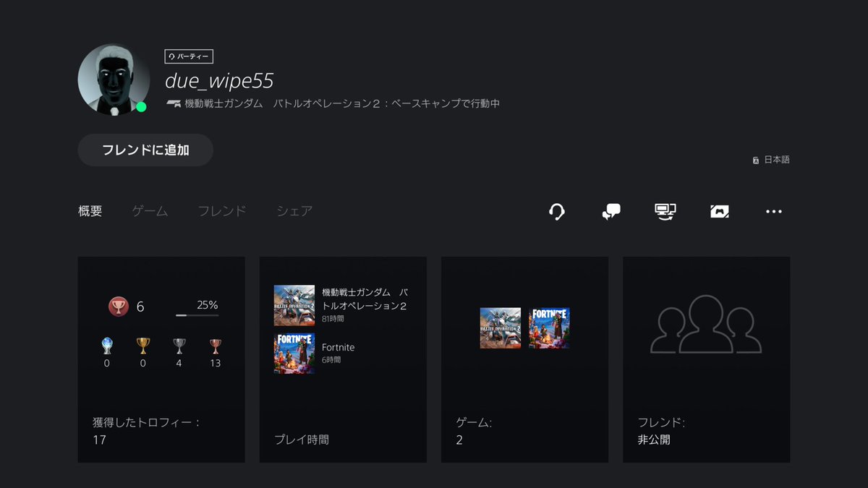Click the Fortnite title text
868x488 pixels.
339,347
